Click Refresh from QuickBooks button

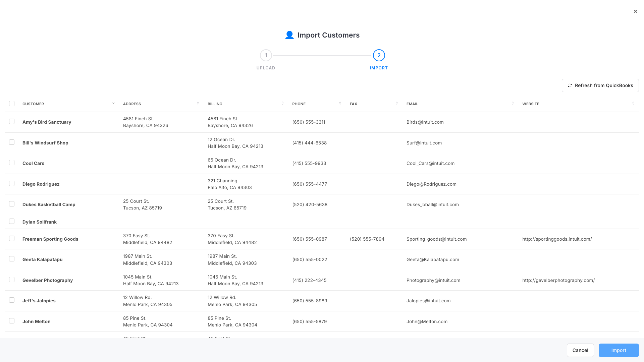tap(600, 85)
